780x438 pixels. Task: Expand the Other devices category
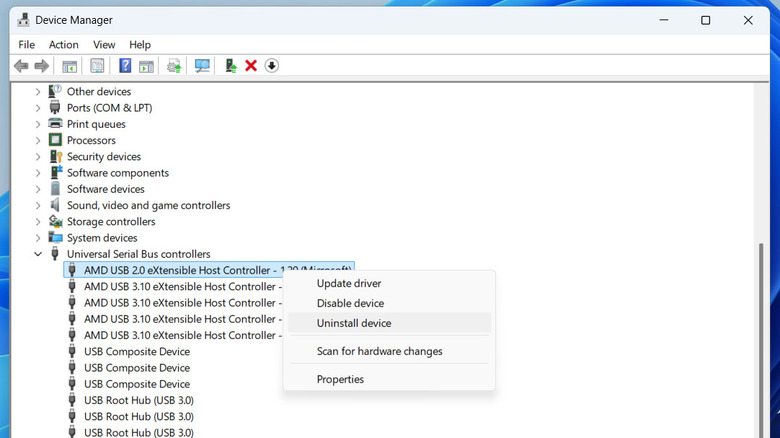(38, 92)
